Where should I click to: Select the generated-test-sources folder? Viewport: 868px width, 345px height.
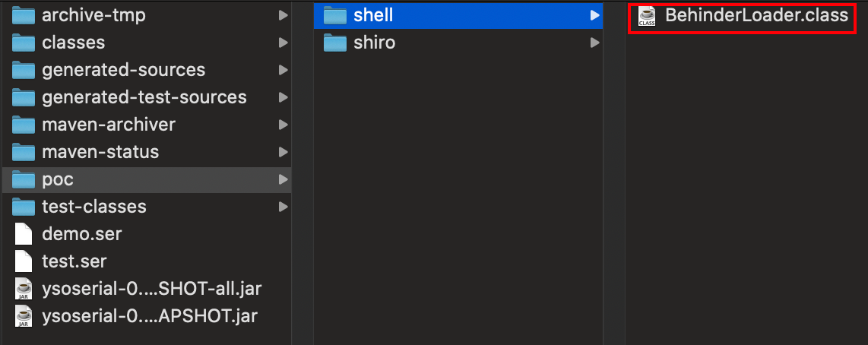[144, 97]
